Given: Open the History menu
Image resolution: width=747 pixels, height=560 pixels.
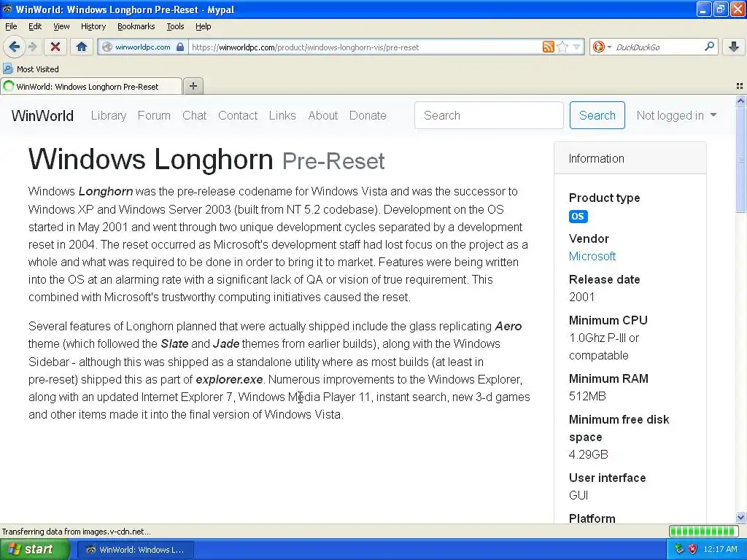Looking at the screenshot, I should (x=93, y=26).
